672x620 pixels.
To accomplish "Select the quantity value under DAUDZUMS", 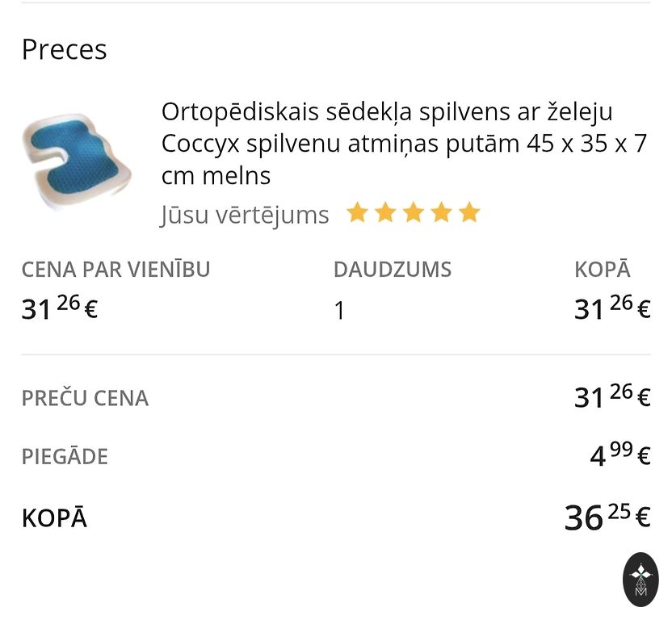I will click(x=339, y=311).
